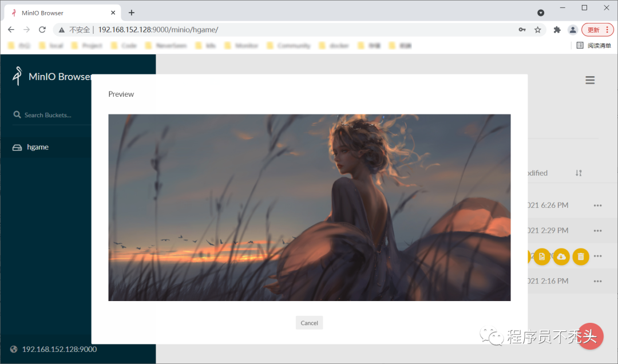The image size is (618, 364).
Task: Click the not-secure warning icon
Action: (61, 30)
